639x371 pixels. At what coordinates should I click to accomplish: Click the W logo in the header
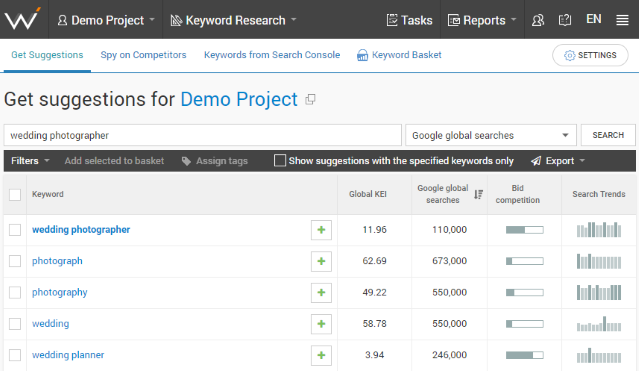coord(22,19)
